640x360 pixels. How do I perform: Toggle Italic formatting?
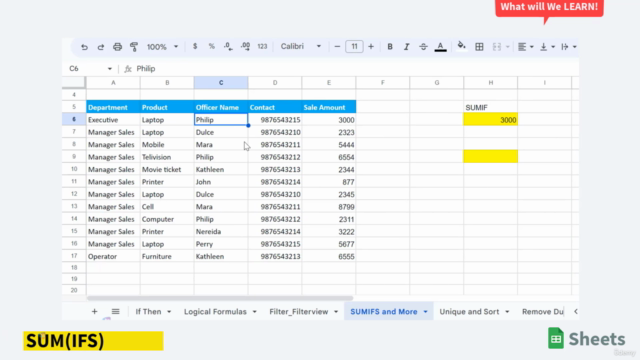[x=407, y=47]
